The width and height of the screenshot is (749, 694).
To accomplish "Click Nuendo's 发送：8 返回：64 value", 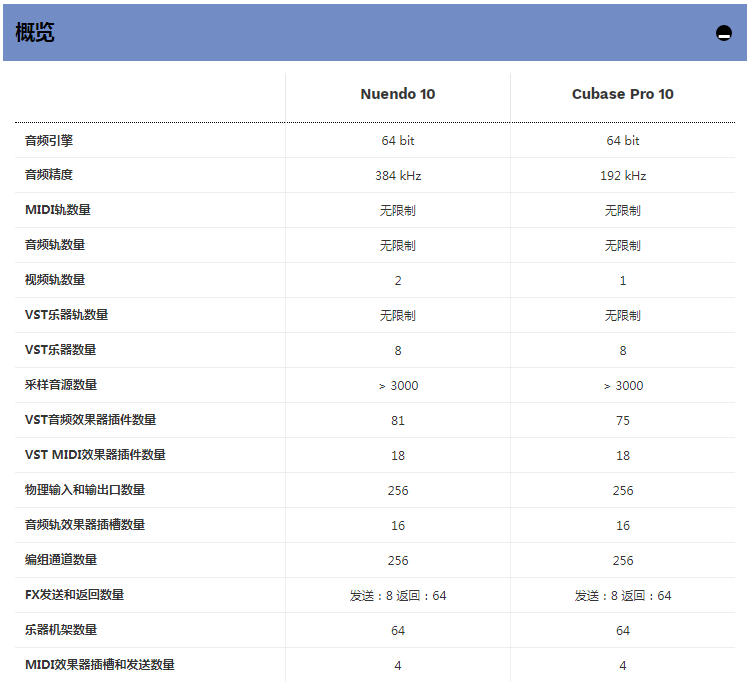I will point(398,596).
